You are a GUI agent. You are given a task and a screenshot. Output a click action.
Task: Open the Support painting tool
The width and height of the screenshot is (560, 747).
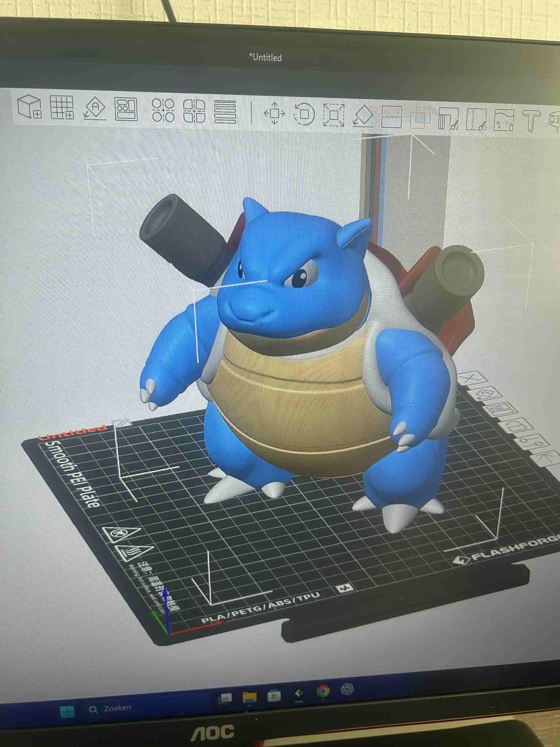(x=448, y=118)
